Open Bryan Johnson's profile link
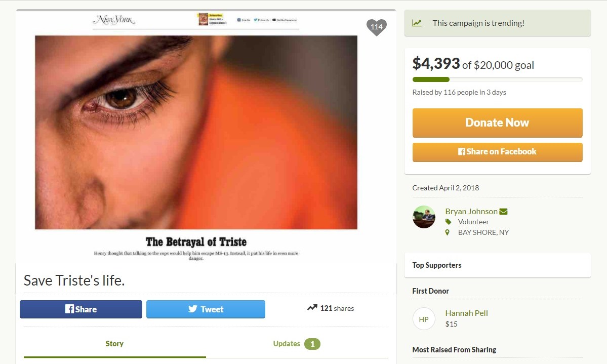 point(471,211)
